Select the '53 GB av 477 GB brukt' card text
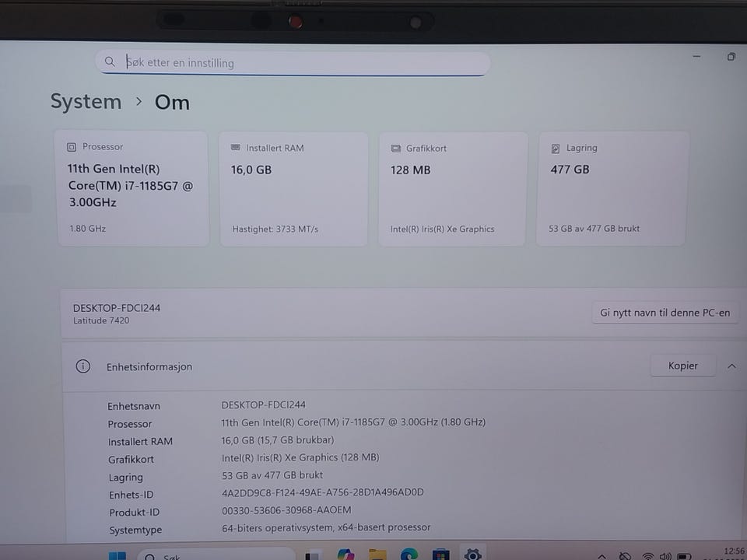747x560 pixels. pyautogui.click(x=594, y=229)
